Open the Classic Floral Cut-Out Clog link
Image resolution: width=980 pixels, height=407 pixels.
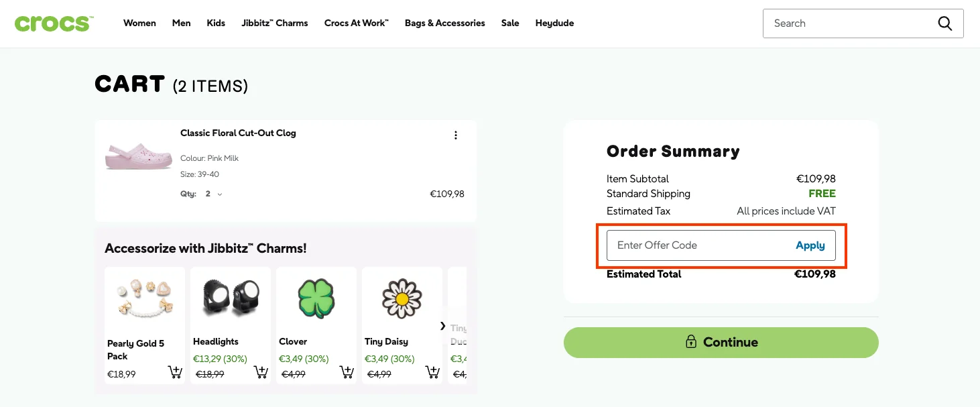(x=238, y=133)
